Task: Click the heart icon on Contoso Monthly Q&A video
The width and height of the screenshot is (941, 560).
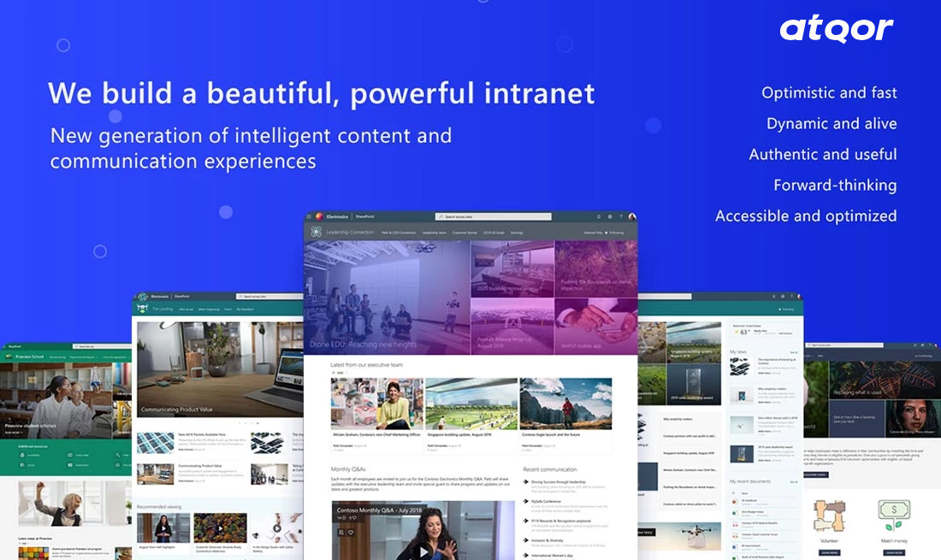Action: pos(351,532)
